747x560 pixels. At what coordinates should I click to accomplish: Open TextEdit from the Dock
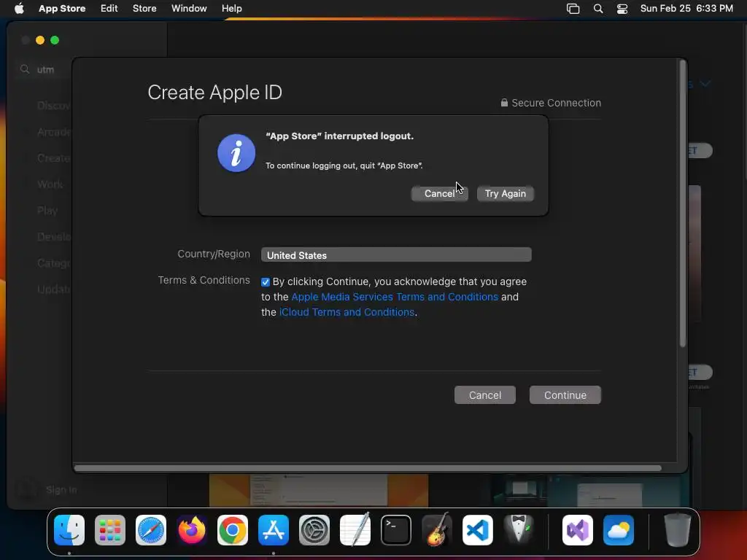click(355, 529)
